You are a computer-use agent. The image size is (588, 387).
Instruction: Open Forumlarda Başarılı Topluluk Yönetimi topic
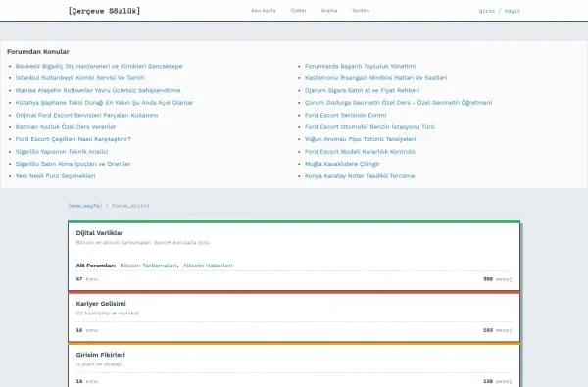click(x=360, y=66)
